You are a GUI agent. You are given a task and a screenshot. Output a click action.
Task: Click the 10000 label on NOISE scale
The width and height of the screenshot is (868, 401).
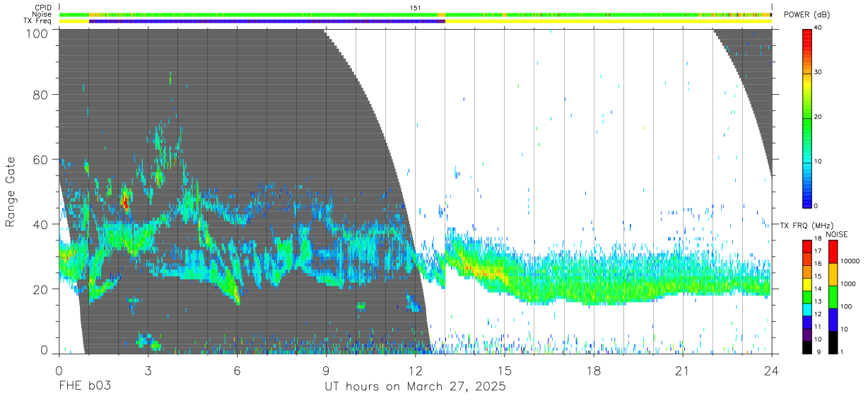coord(849,261)
